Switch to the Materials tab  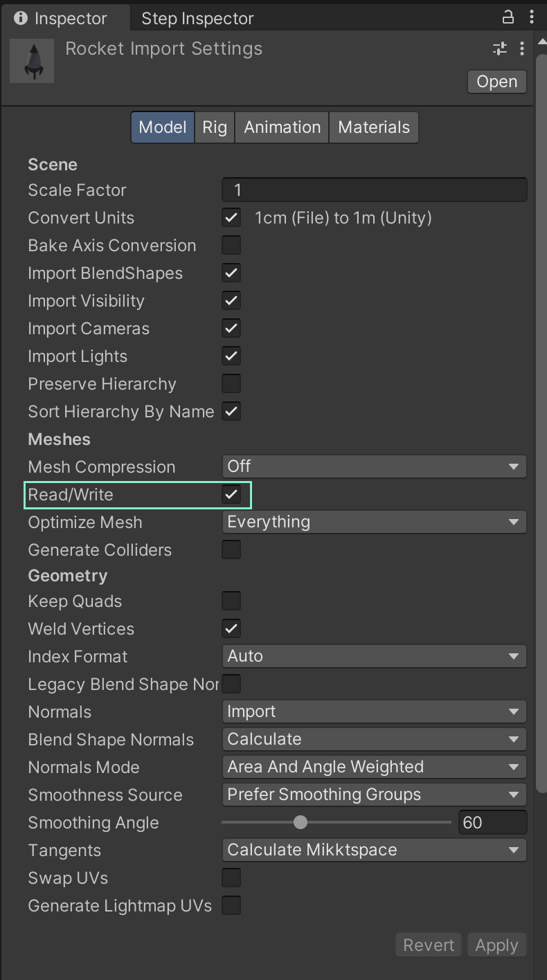pos(374,127)
